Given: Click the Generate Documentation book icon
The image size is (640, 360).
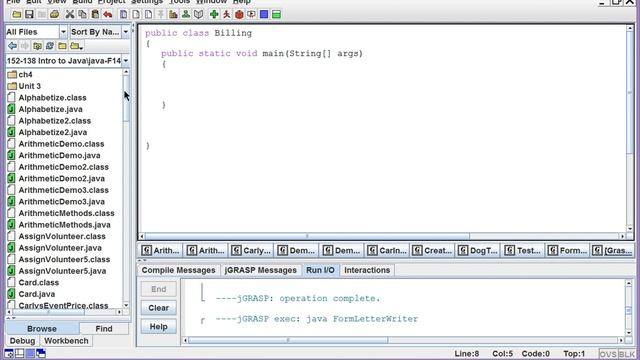Looking at the screenshot, I should tap(198, 15).
